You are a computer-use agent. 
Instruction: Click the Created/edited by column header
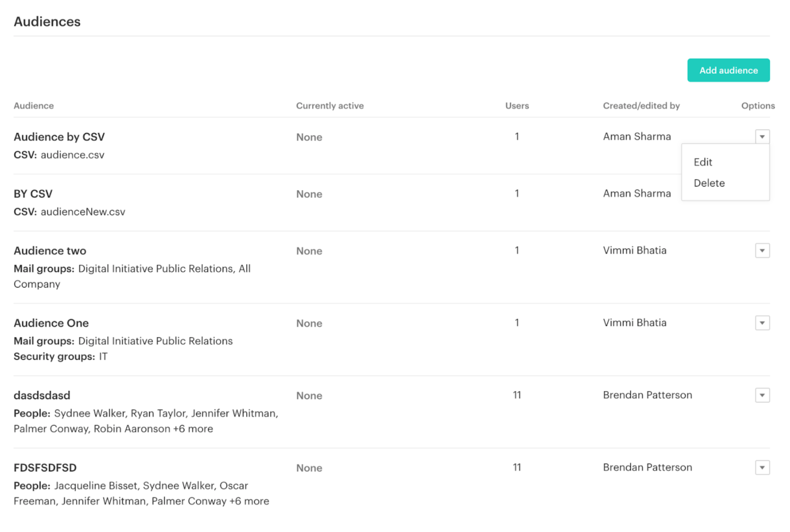(641, 106)
